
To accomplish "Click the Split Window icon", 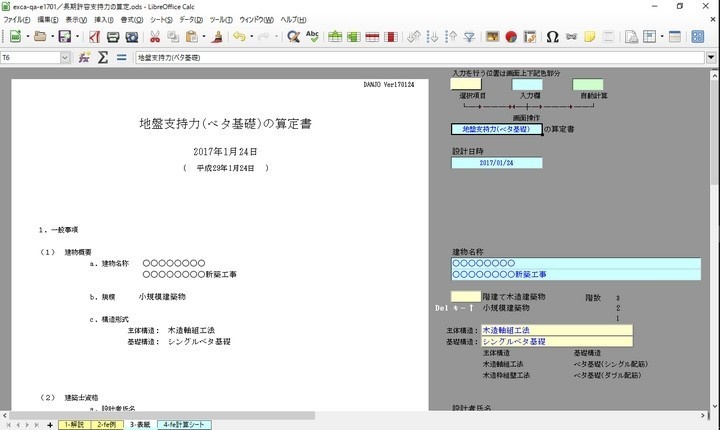I will [x=675, y=37].
